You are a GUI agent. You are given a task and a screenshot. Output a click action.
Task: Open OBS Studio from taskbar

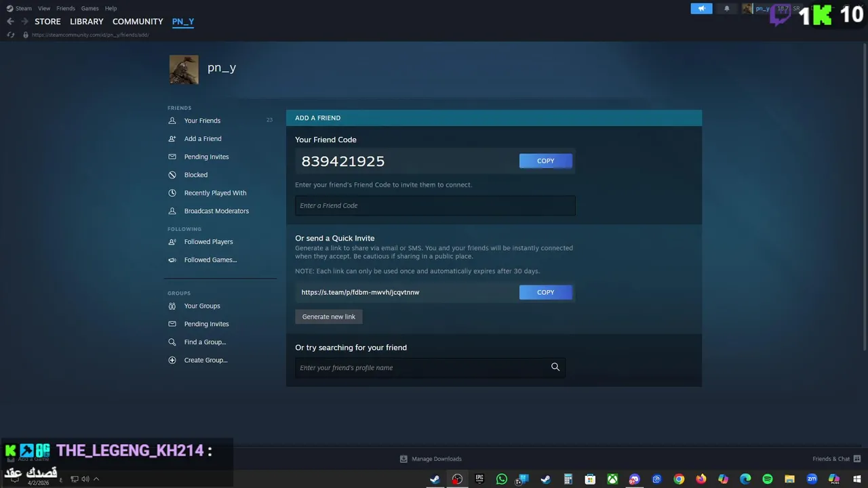coord(457,479)
